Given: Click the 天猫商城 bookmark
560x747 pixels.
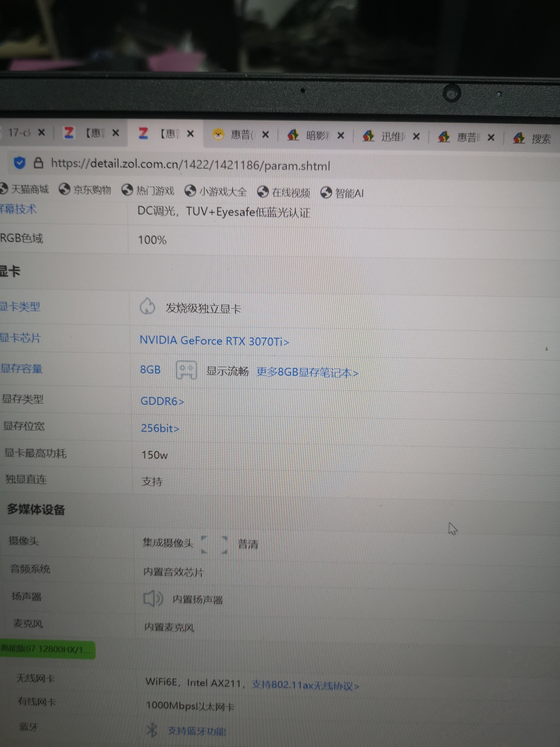Looking at the screenshot, I should [25, 189].
